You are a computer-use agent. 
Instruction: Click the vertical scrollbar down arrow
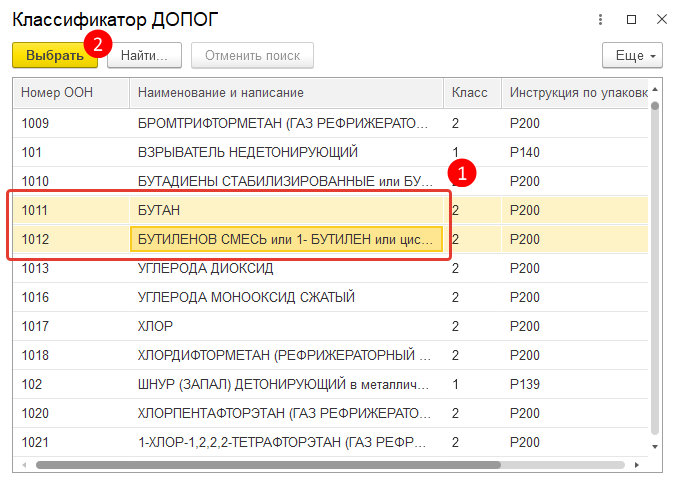tap(655, 447)
